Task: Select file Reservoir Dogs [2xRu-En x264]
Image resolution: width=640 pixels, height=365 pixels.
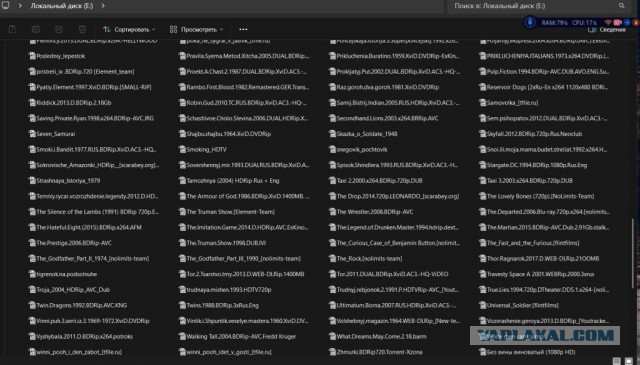Action: (543, 87)
